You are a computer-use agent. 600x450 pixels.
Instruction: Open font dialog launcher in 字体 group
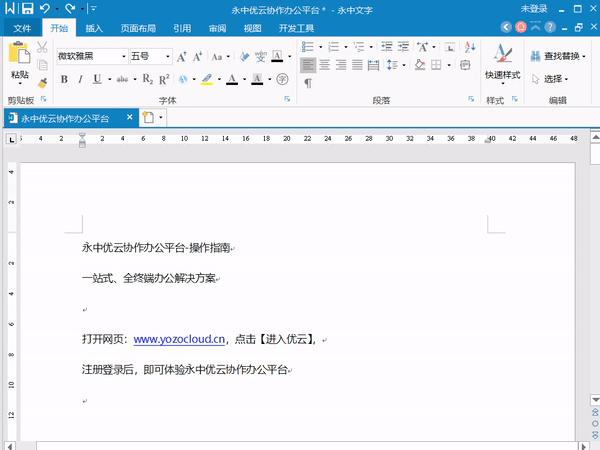coord(287,99)
